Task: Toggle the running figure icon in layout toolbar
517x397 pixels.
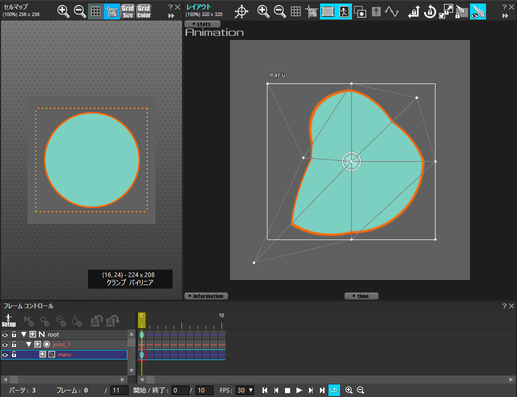Action: 344,12
